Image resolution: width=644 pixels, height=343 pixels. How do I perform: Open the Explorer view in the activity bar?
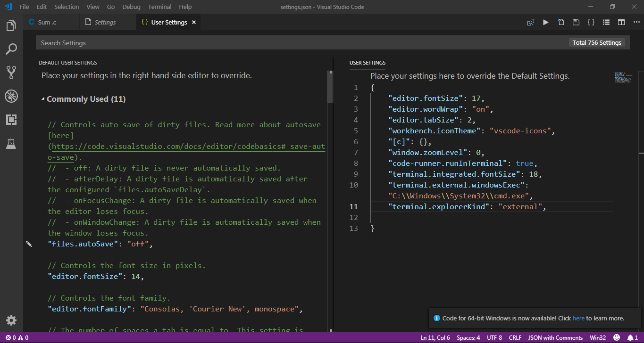(x=11, y=26)
